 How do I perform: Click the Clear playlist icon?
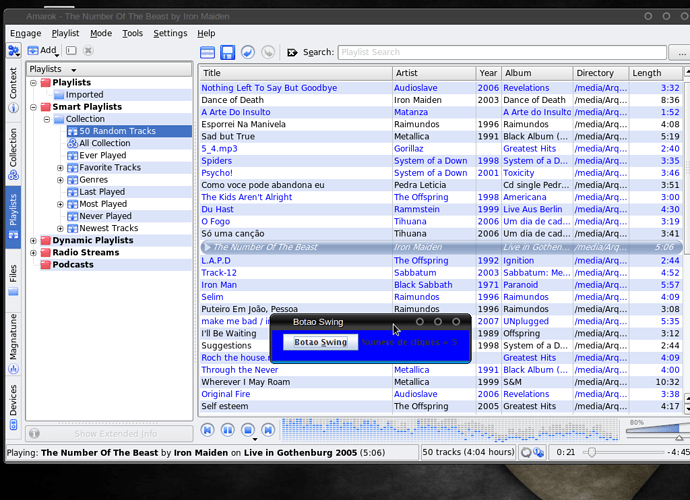(x=207, y=52)
